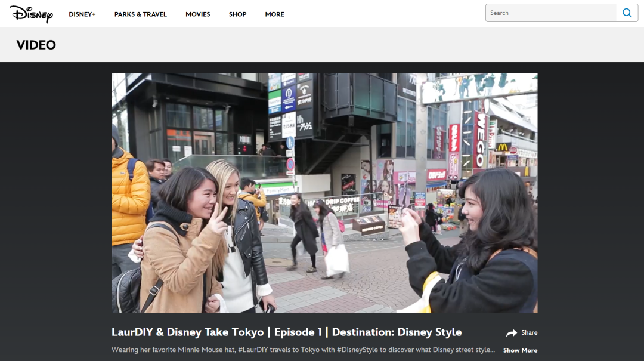Click the red WEGO sign in the video
This screenshot has height=361, width=644.
click(480, 141)
